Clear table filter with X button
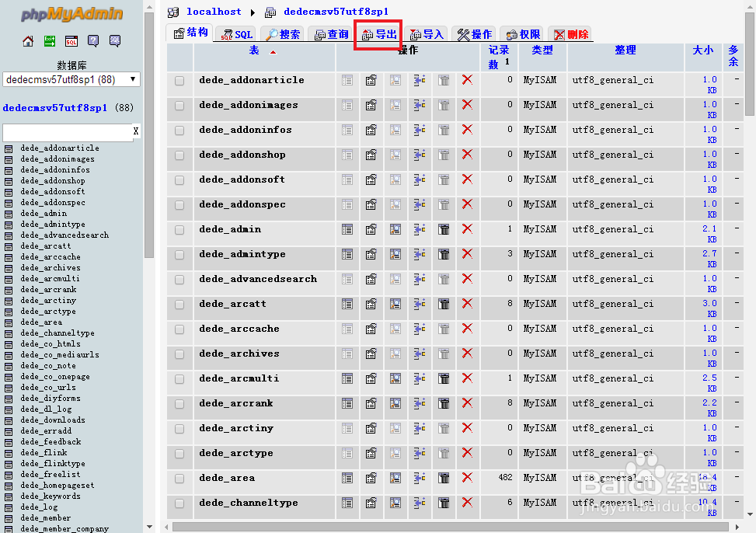This screenshot has width=756, height=533. [136, 131]
